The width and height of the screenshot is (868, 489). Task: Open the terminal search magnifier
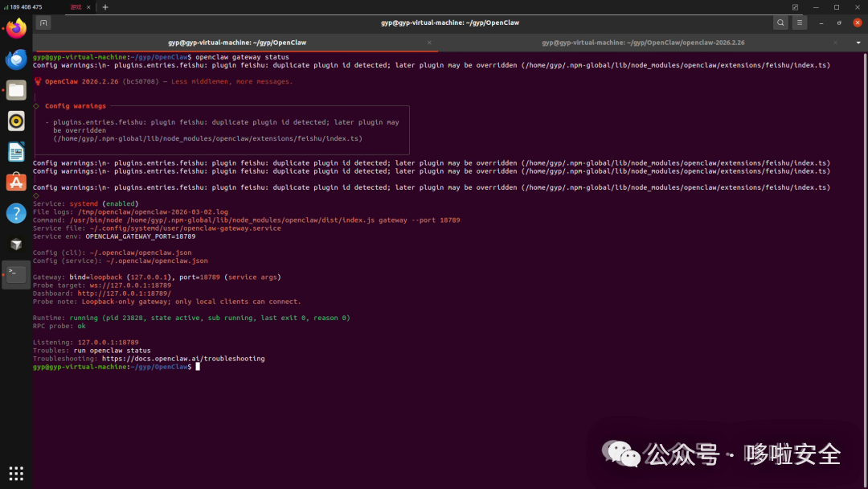(780, 23)
